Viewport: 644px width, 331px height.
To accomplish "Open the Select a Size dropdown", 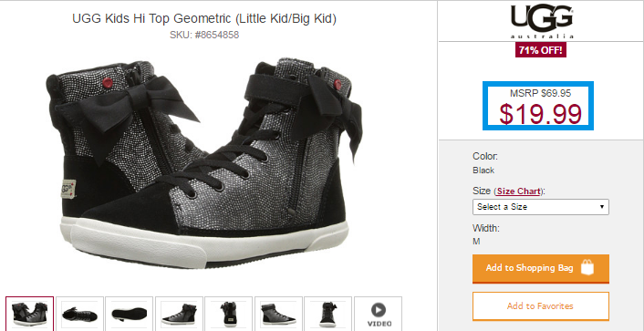I will 541,207.
